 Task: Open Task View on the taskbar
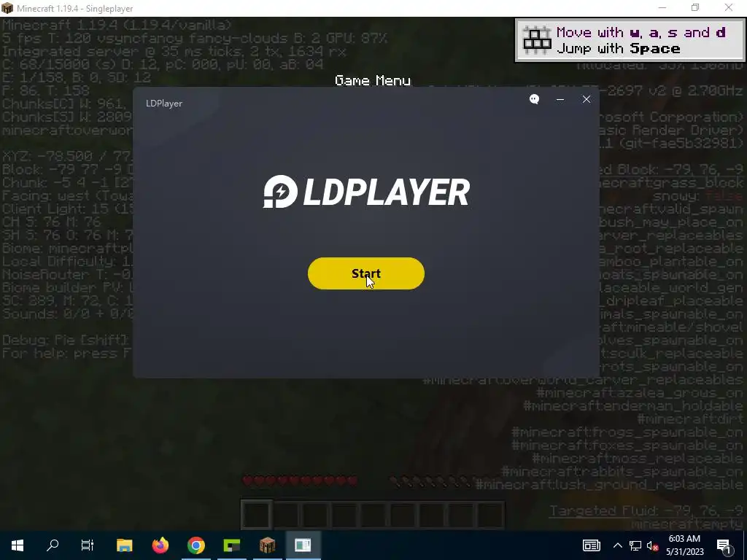click(x=88, y=545)
